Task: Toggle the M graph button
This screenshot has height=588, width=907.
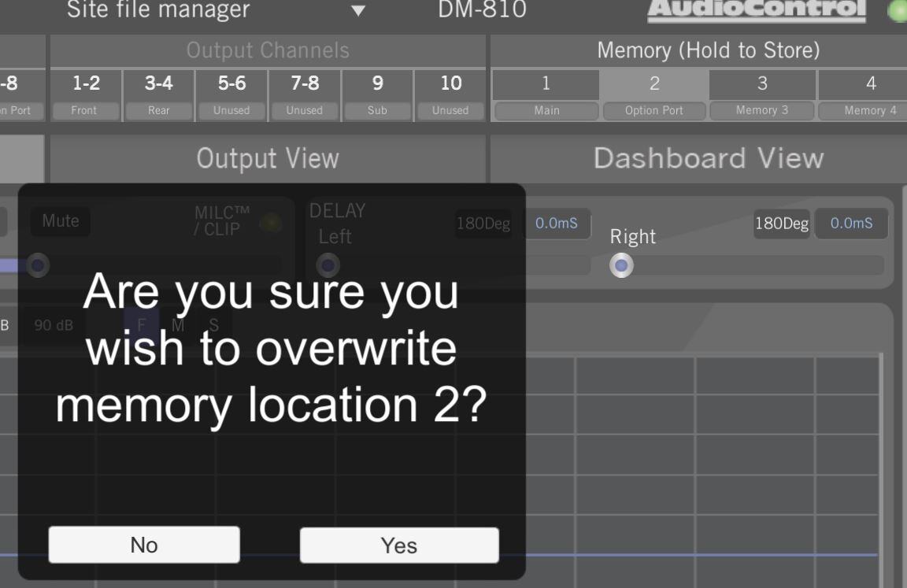Action: pos(178,325)
